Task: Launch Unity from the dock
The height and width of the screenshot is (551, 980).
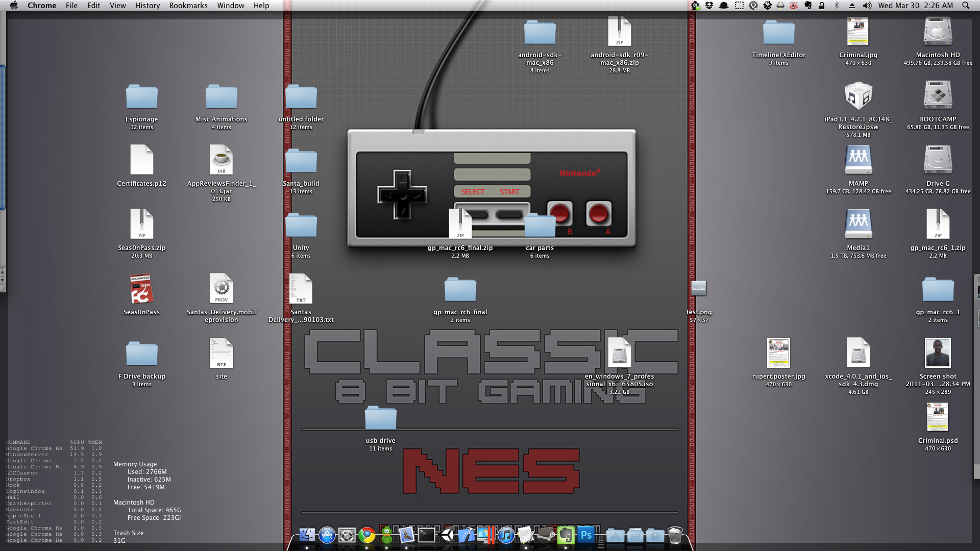Action: tap(447, 535)
